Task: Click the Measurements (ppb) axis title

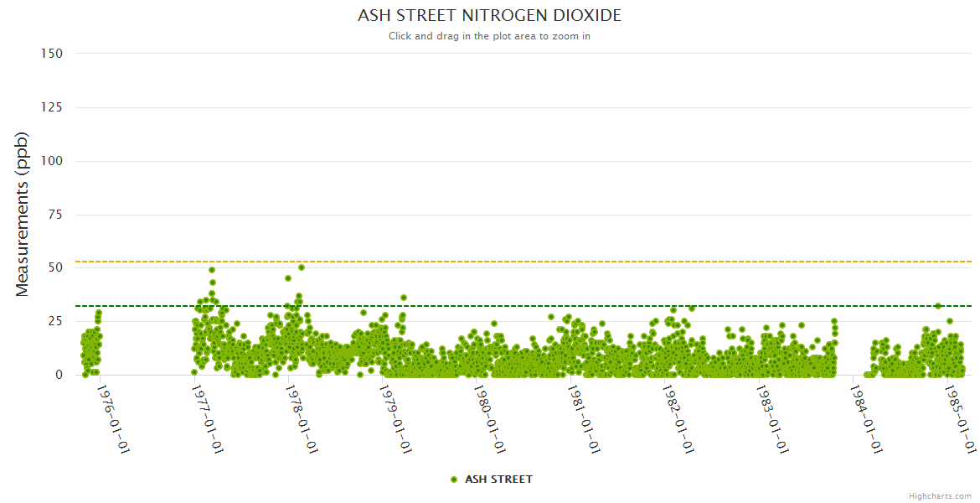Action: (23, 214)
